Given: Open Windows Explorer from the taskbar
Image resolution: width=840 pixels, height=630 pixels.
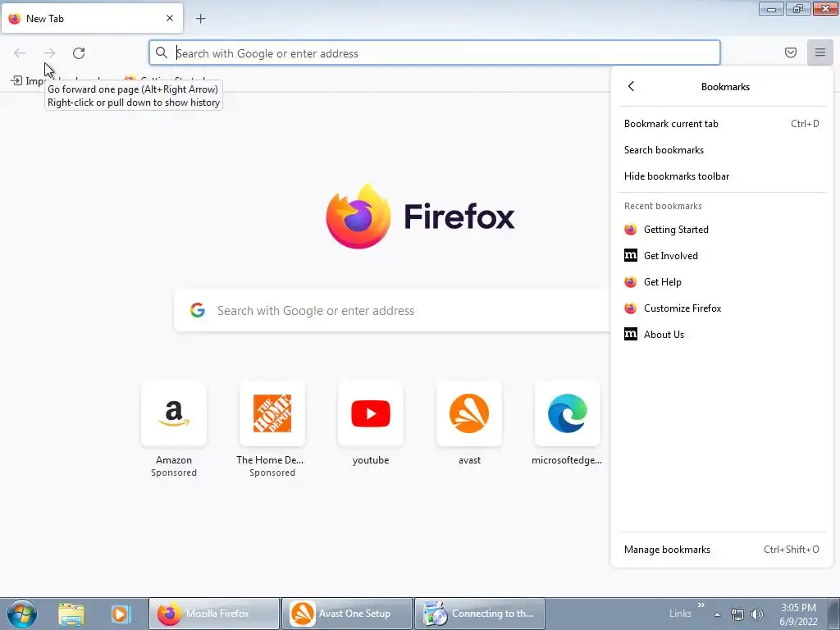Looking at the screenshot, I should [x=71, y=614].
